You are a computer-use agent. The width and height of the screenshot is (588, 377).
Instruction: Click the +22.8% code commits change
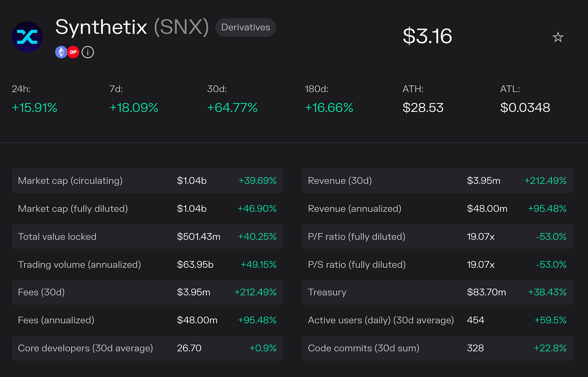coord(550,348)
